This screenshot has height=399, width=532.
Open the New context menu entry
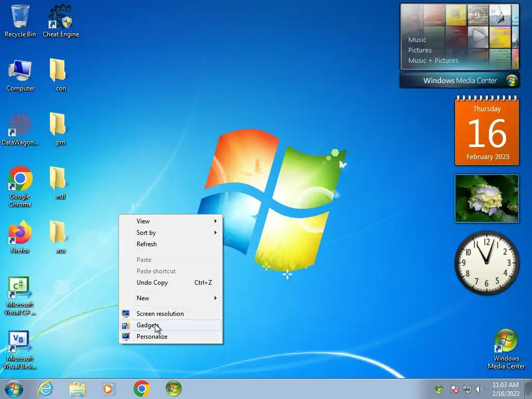pyautogui.click(x=170, y=298)
